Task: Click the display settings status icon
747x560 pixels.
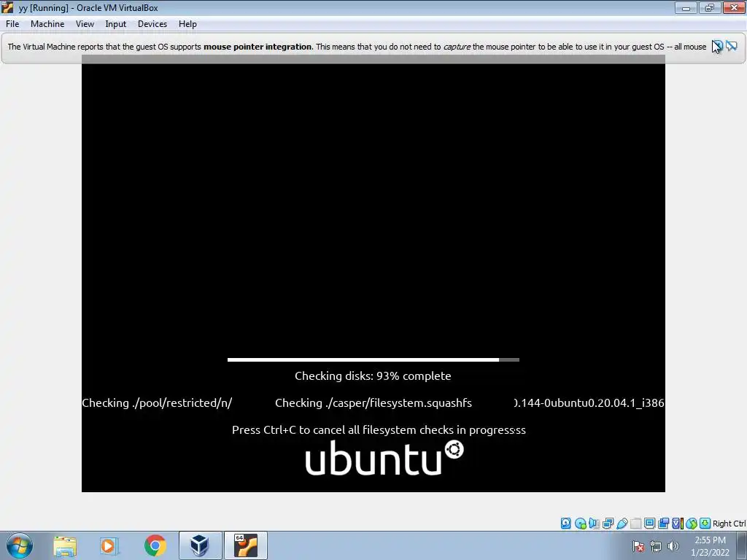Action: click(x=649, y=524)
